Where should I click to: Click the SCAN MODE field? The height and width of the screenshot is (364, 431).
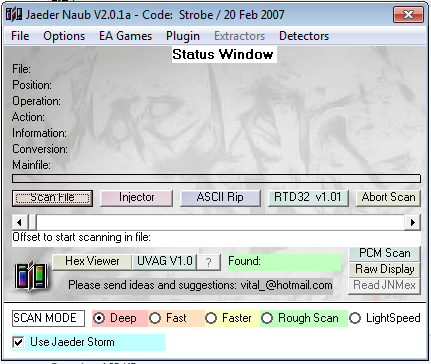pos(48,318)
